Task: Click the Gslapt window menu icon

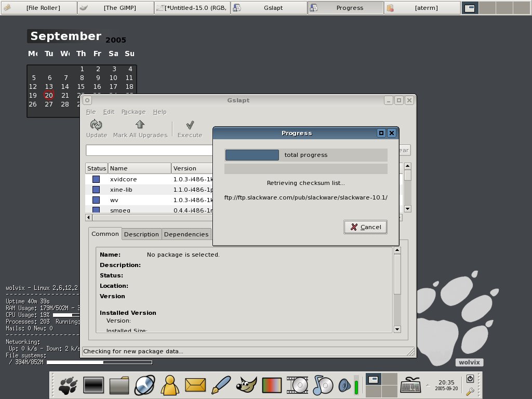Action: [x=87, y=100]
